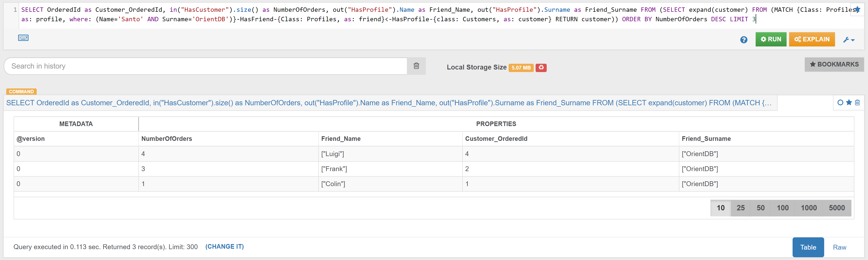This screenshot has width=868, height=260.
Task: Click the CHANGE IT limit link
Action: pyautogui.click(x=224, y=247)
